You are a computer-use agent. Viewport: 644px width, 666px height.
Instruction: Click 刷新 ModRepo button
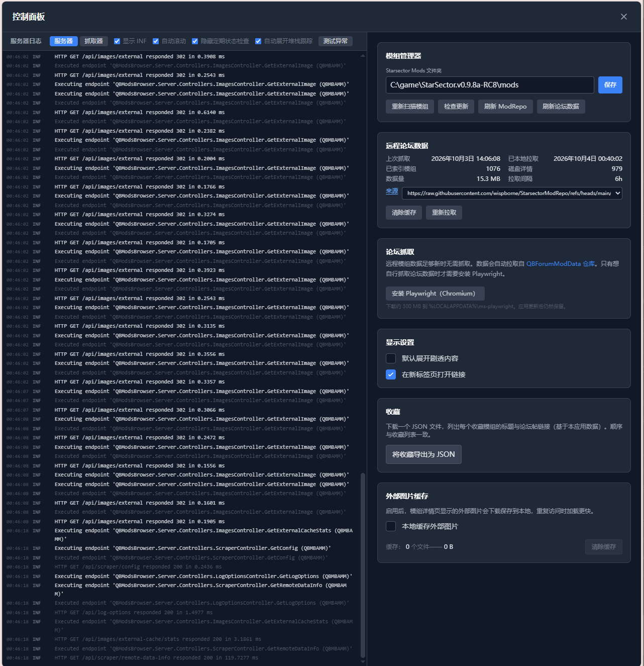click(505, 107)
